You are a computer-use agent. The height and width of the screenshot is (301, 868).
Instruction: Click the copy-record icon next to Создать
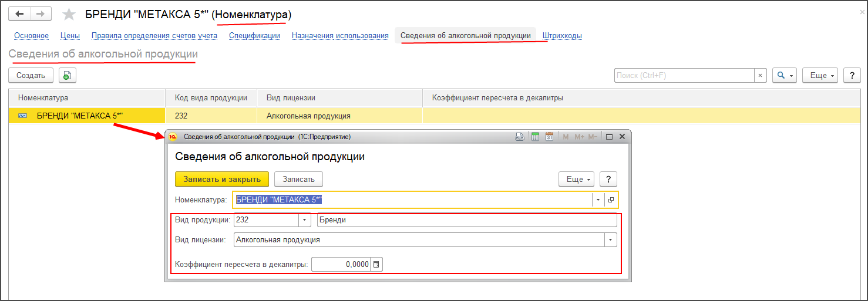pyautogui.click(x=68, y=75)
